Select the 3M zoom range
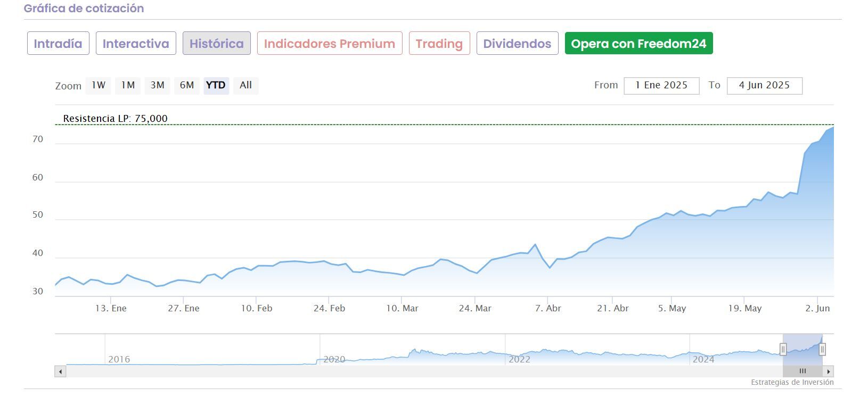The width and height of the screenshot is (868, 413). [x=157, y=85]
